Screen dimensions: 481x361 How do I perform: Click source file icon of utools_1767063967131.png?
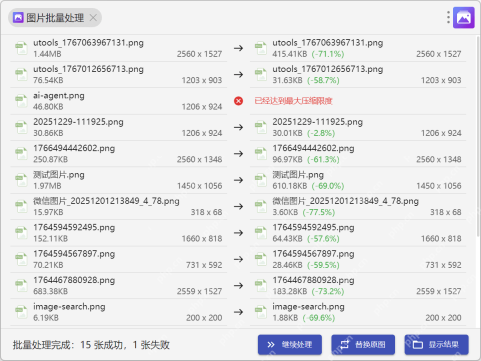pos(21,48)
